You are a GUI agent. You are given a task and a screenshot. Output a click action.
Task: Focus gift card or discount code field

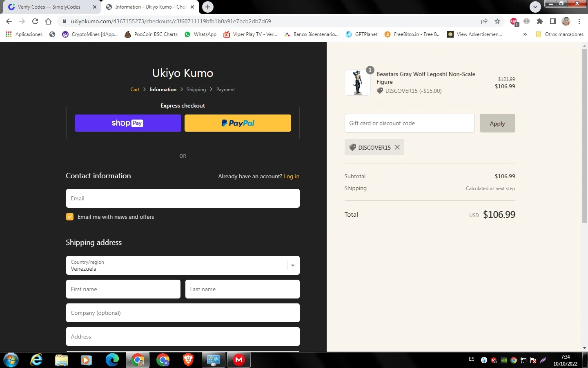click(x=410, y=123)
